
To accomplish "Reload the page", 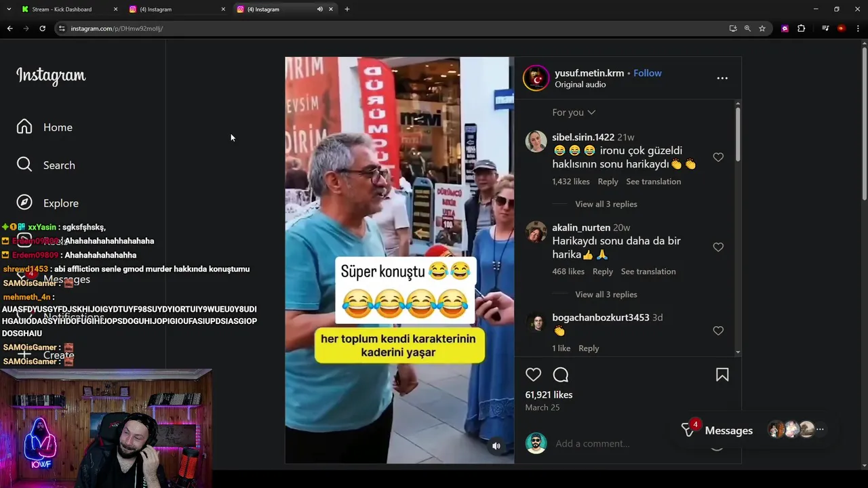I will tap(42, 28).
